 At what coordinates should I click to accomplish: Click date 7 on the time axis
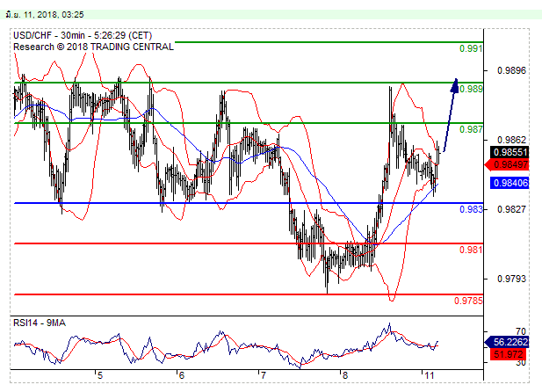[264, 375]
